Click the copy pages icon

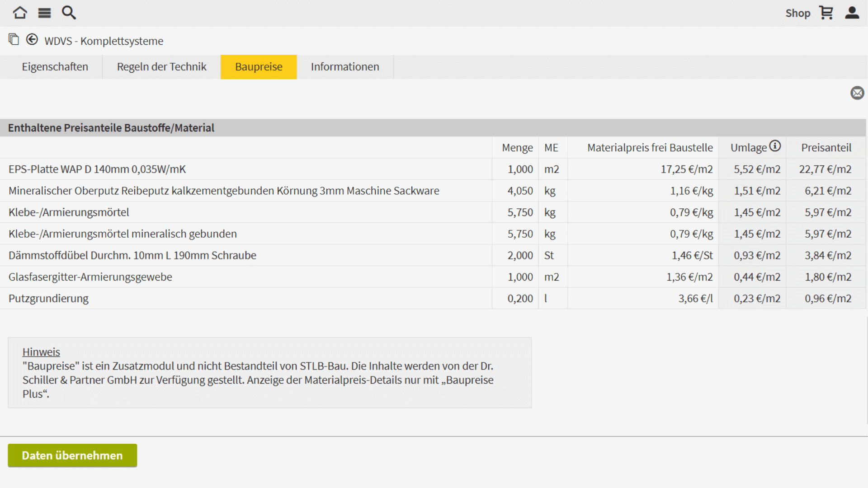click(x=14, y=39)
